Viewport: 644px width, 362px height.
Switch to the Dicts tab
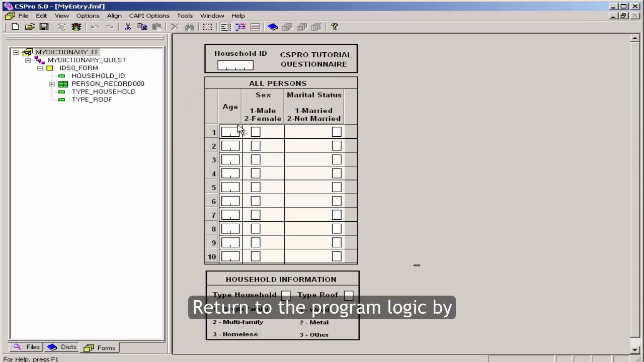click(62, 347)
